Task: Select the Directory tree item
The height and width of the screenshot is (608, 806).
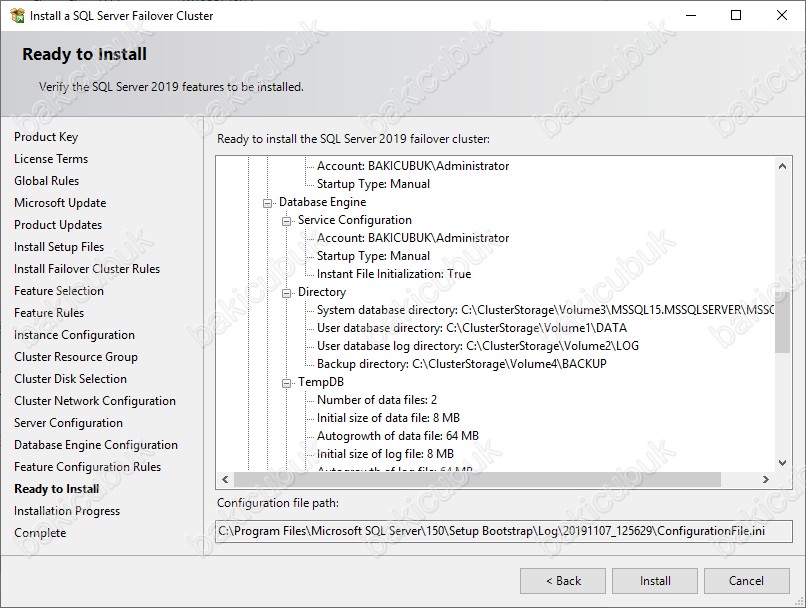Action: pos(322,292)
